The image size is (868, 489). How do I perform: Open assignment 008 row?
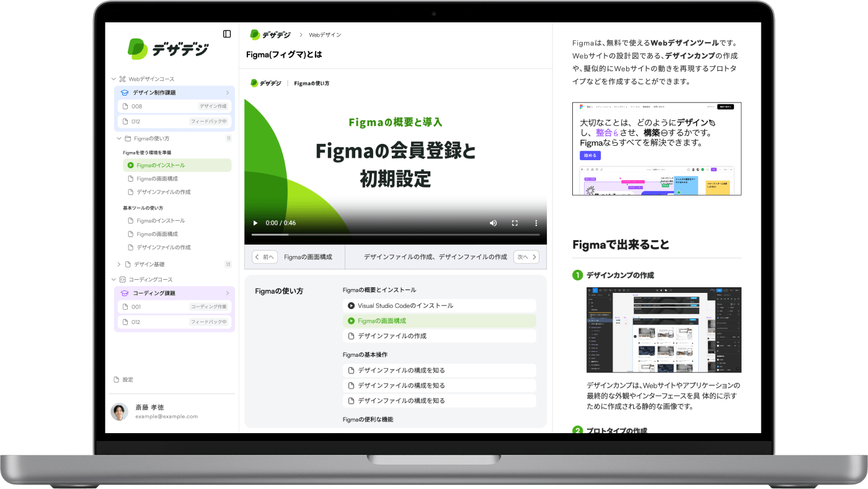click(x=175, y=106)
